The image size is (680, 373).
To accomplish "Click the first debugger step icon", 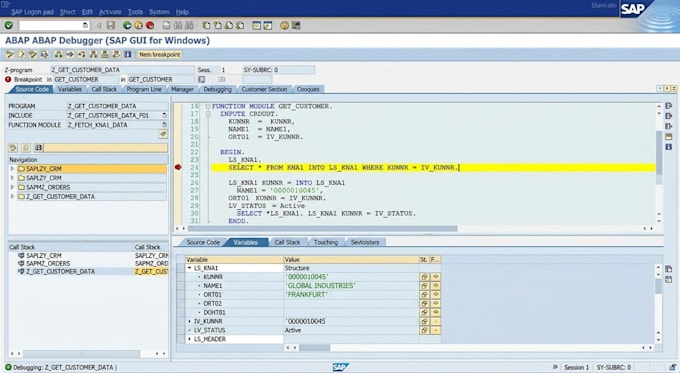I will coord(10,55).
